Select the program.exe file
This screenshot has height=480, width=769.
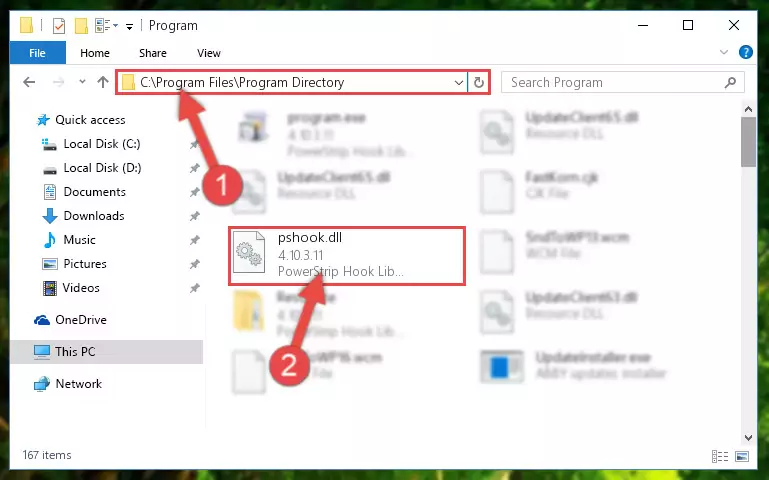point(326,133)
